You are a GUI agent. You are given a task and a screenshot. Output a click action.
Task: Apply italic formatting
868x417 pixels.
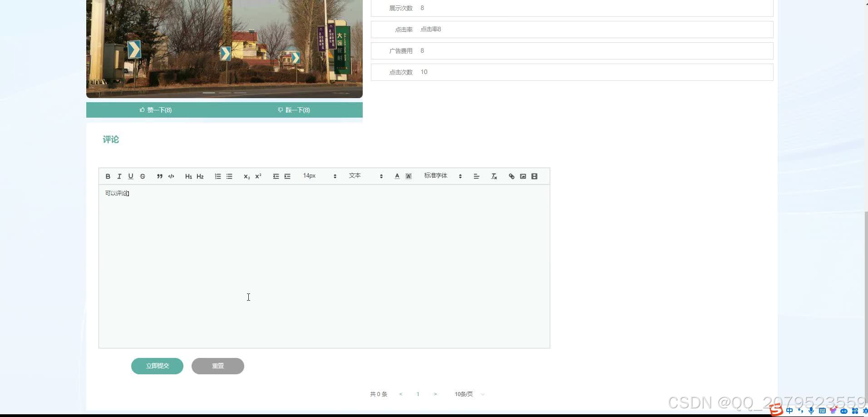click(119, 176)
